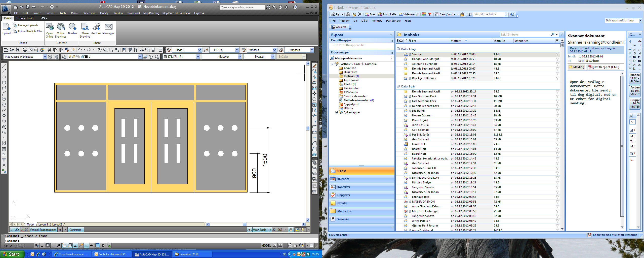Click the Save floppy icon in AutoCAD's Standard toolbar
The width and height of the screenshot is (644, 258).
(17, 50)
